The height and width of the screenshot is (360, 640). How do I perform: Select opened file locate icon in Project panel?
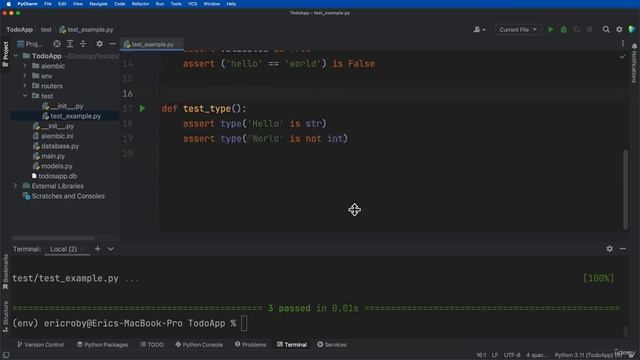57,44
